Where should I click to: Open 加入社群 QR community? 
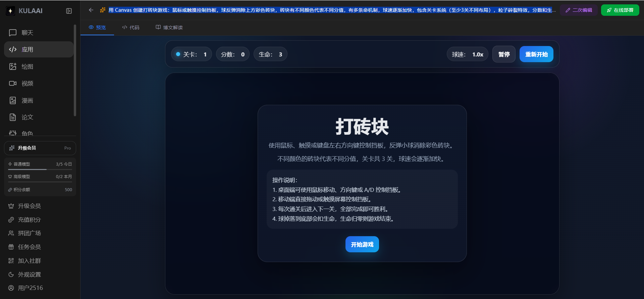point(40,261)
